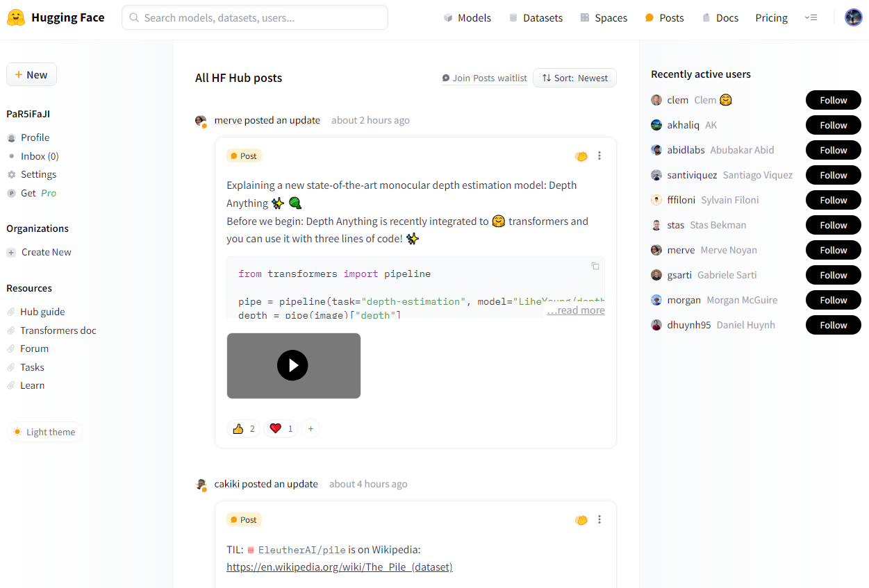
Task: Click santiviquez's avatar in active users
Action: [656, 175]
